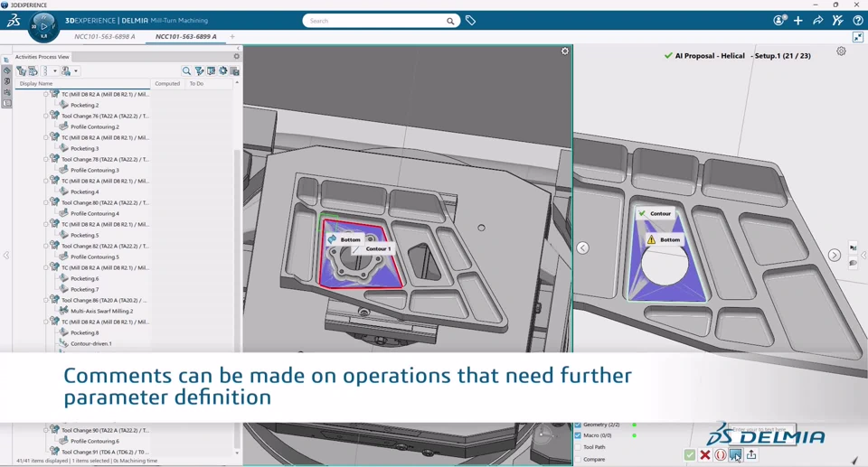The height and width of the screenshot is (467, 868).
Task: Click the Contour label in the AI proposal view
Action: [x=660, y=213]
